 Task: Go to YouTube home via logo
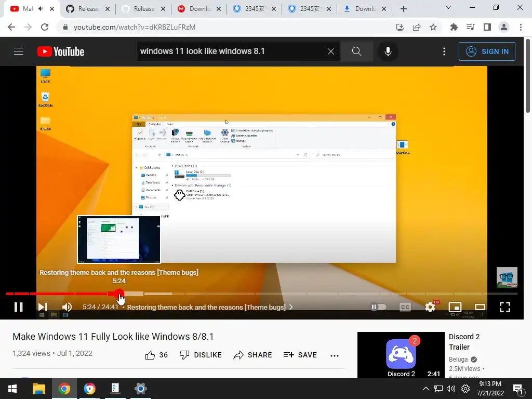click(61, 51)
